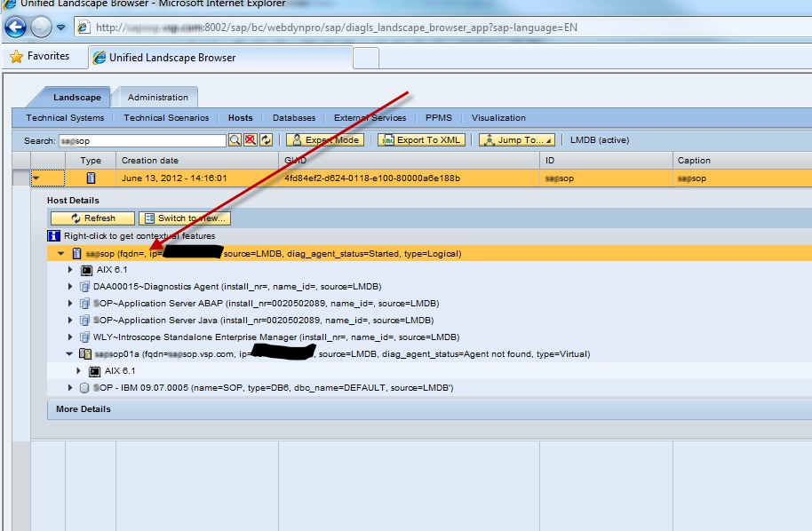Click the browser Forward arrow button
The width and height of the screenshot is (812, 531).
pyautogui.click(x=41, y=27)
